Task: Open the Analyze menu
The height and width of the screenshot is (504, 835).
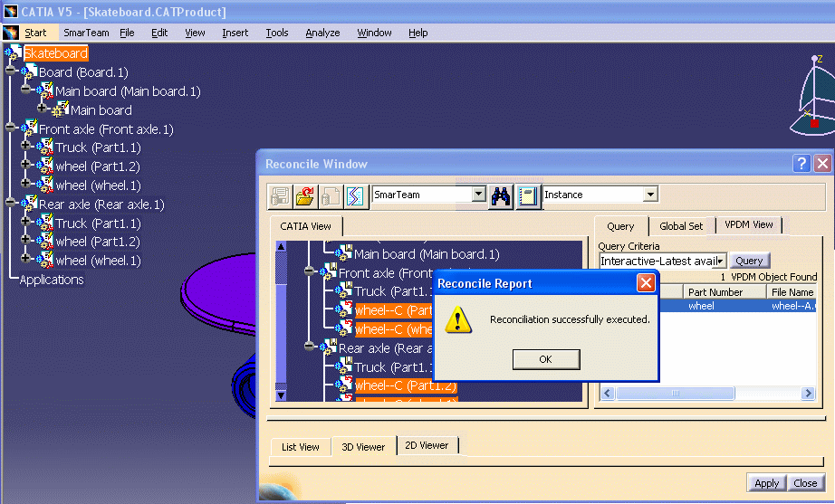Action: pyautogui.click(x=322, y=33)
